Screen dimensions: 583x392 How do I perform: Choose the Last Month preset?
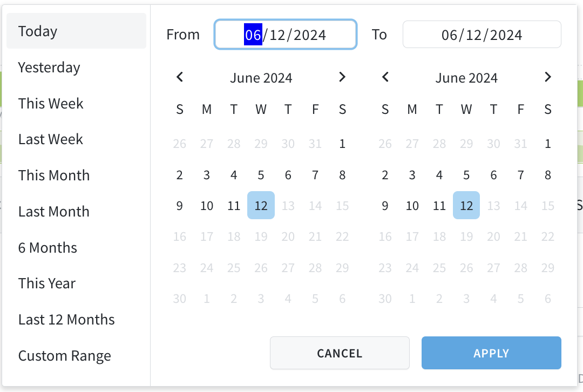[x=53, y=211]
